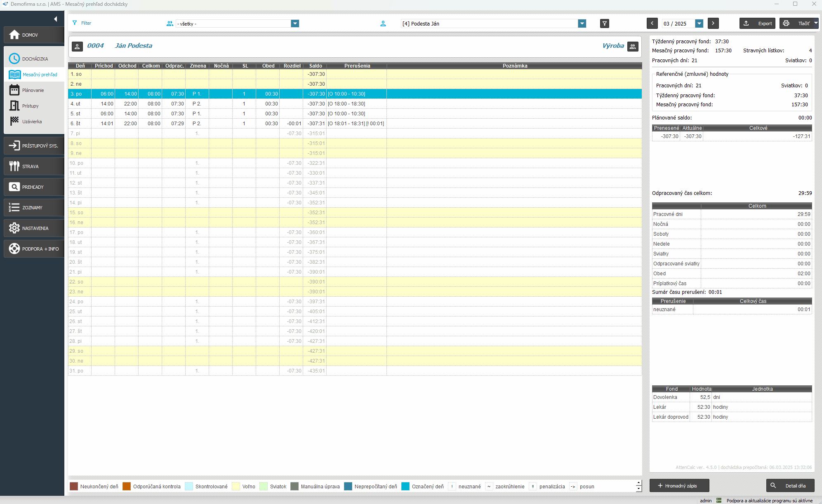Screen dimensions: 822x504
Task: Open employee Podesta Ján dropdown
Action: (582, 23)
